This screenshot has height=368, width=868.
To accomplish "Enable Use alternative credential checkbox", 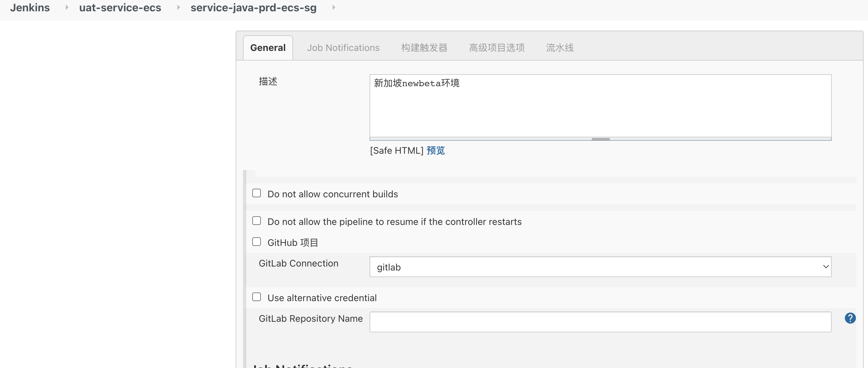I will pyautogui.click(x=257, y=297).
